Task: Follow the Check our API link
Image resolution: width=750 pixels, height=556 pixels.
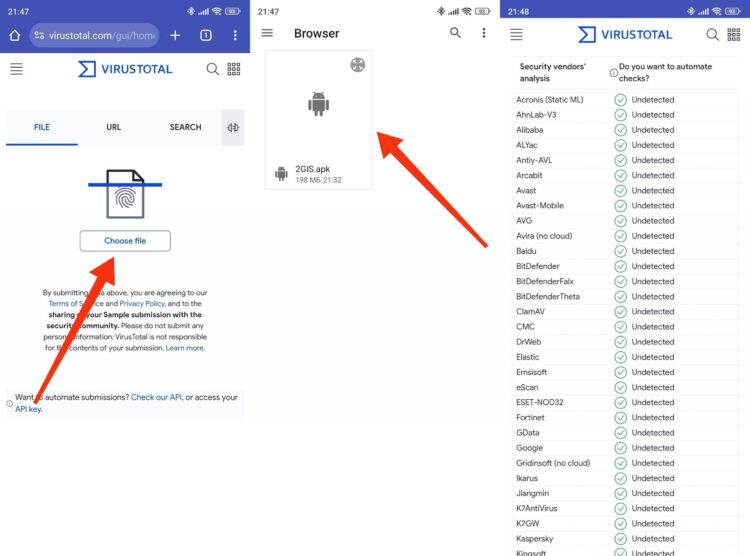Action: tap(156, 397)
